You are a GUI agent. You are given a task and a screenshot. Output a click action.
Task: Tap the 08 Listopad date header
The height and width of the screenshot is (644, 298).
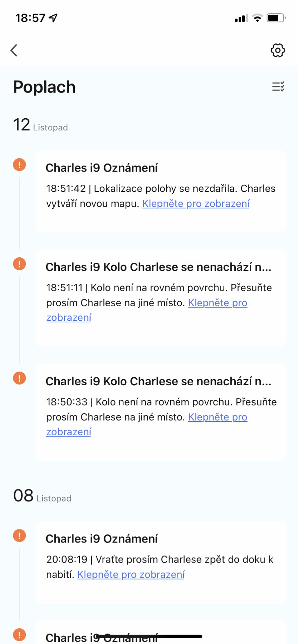coord(42,496)
